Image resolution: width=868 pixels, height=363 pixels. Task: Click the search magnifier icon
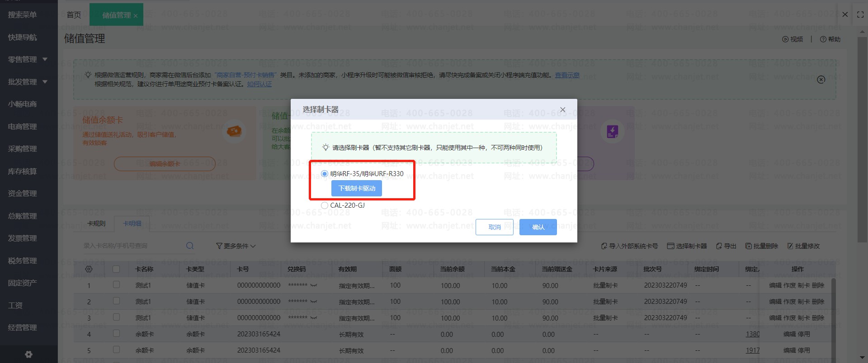tap(190, 246)
